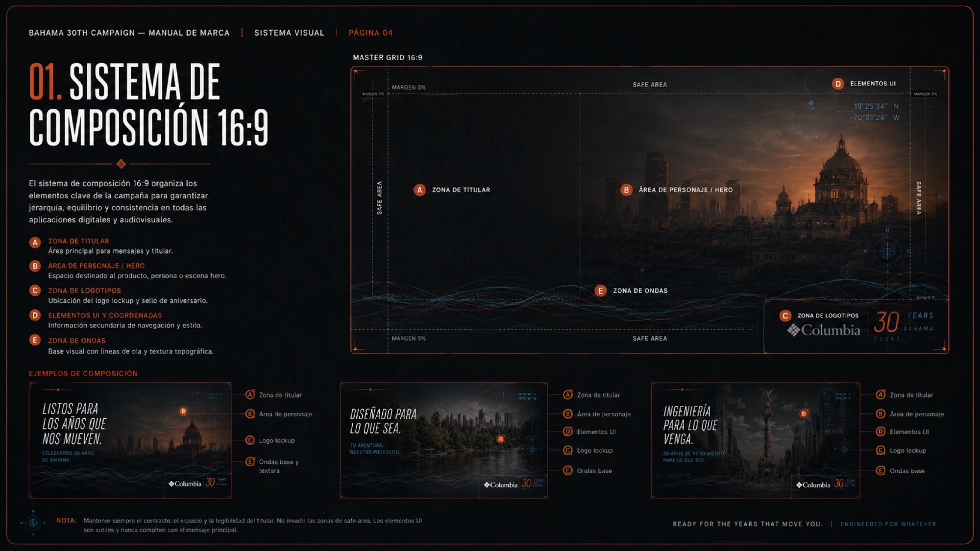Select the vertical "SAFE AREA" label on grid's left

point(379,198)
